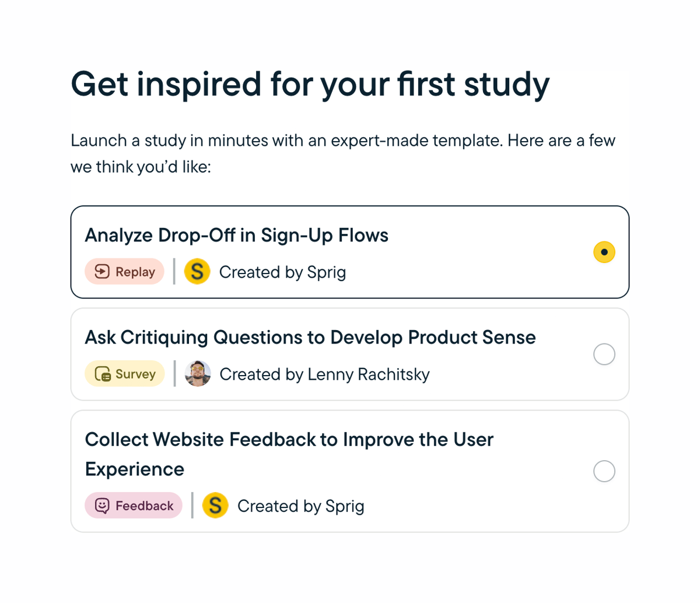Click 'Created by Lenny Rachitsky' link text
The width and height of the screenshot is (700, 603).
324,374
